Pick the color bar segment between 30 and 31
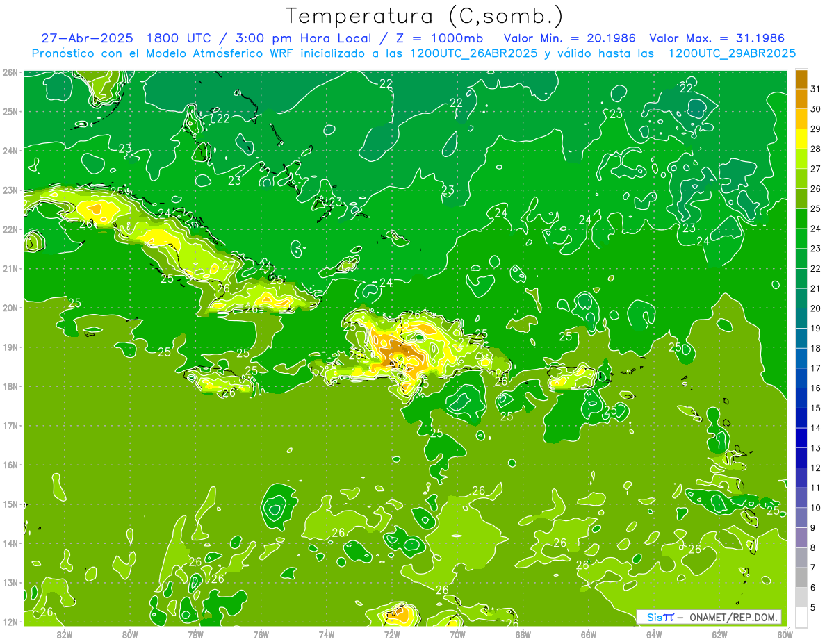Viewport: 834px width, 644px height. tap(801, 99)
